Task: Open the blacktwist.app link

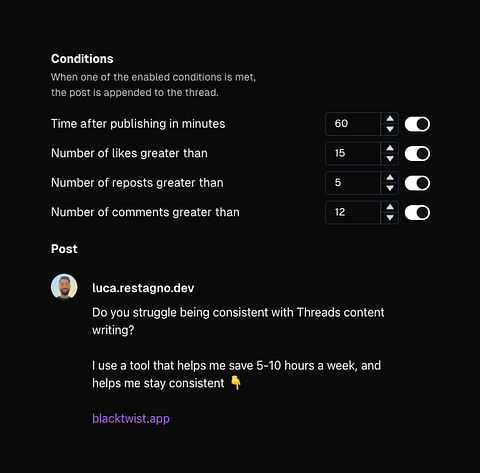Action: coord(131,418)
